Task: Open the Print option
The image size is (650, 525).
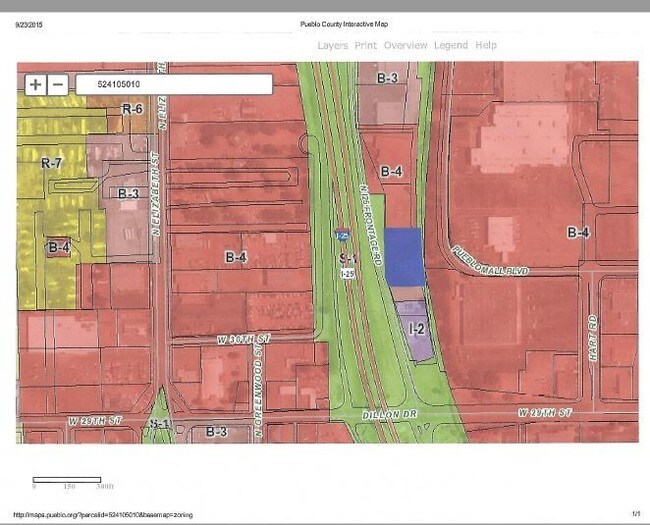Action: (365, 45)
